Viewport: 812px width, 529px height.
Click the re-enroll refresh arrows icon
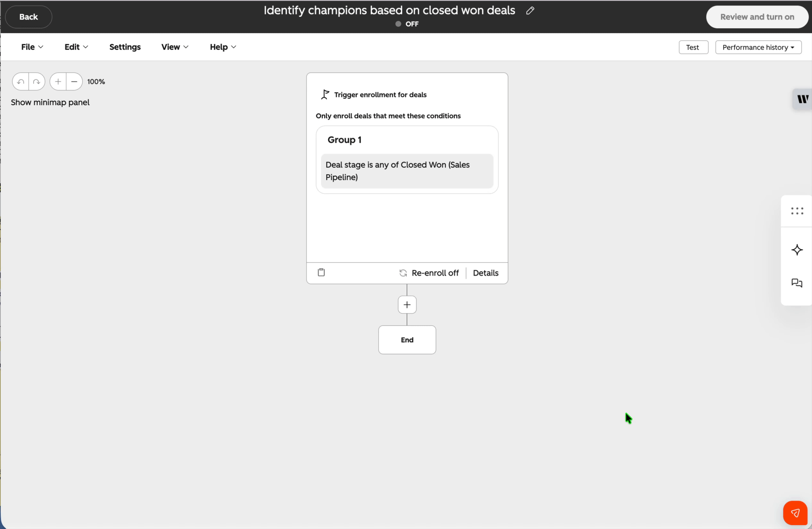click(x=403, y=273)
